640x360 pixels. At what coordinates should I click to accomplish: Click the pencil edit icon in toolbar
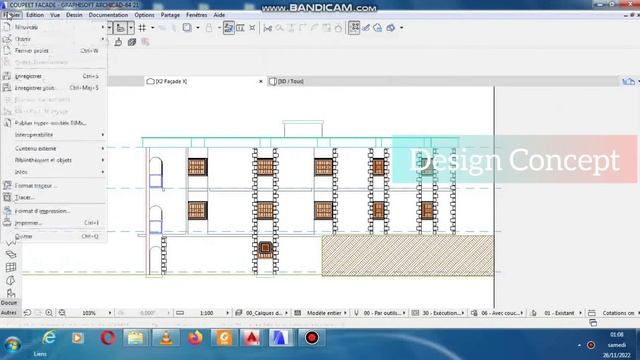(x=366, y=28)
